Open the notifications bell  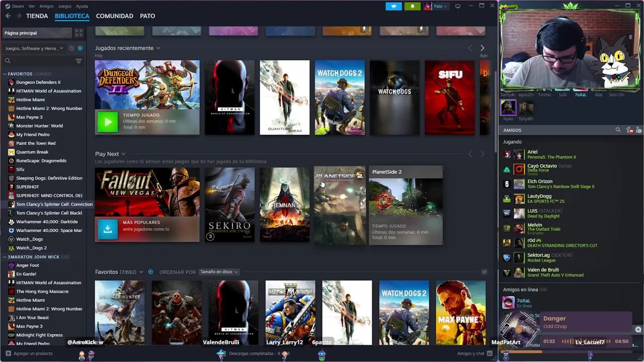click(412, 6)
